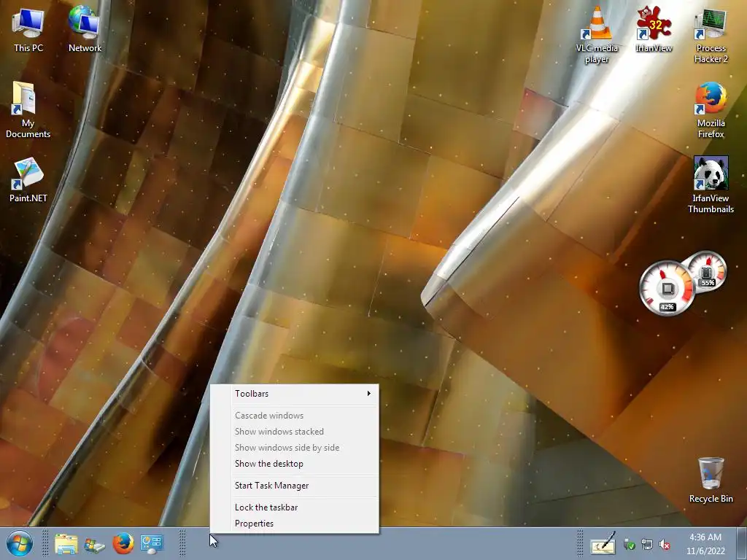This screenshot has width=747, height=560.
Task: Click the toolbar grip before the Input Panel icon
Action: click(580, 543)
